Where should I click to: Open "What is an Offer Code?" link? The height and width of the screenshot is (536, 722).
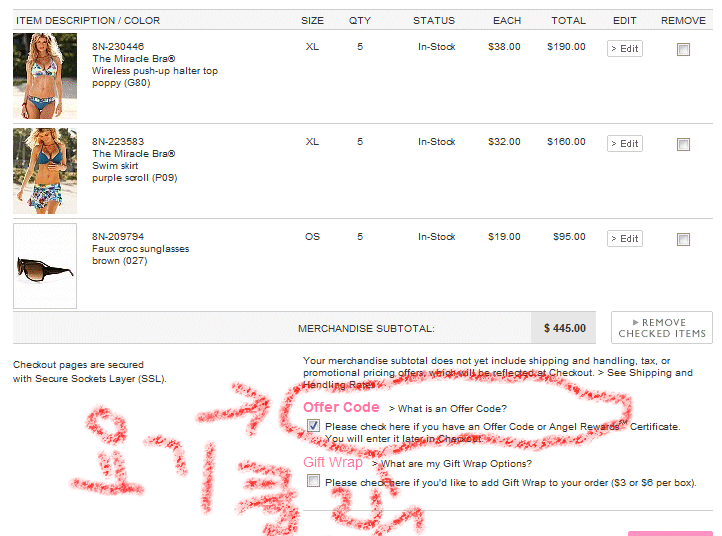pyautogui.click(x=448, y=408)
